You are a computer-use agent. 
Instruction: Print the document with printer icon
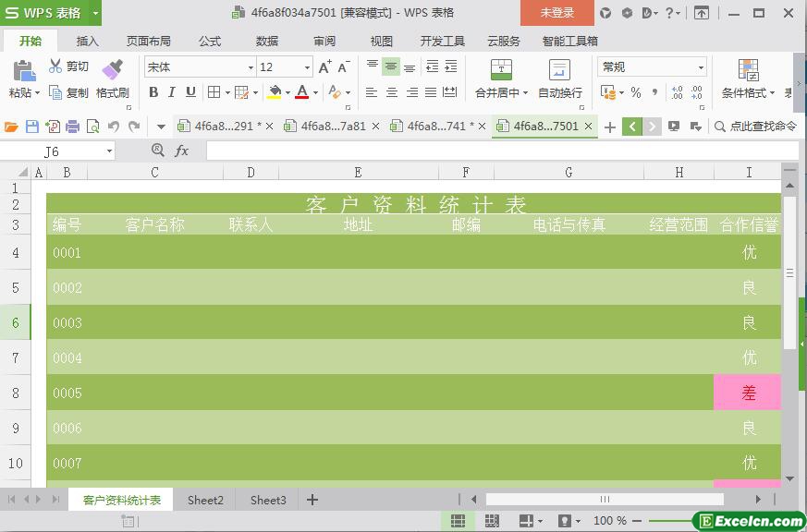pos(73,127)
